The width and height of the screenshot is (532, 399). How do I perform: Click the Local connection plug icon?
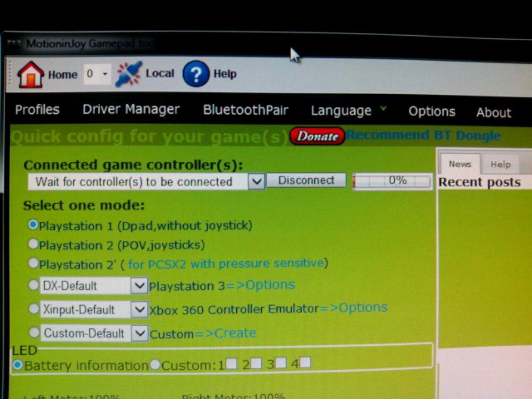pyautogui.click(x=129, y=73)
